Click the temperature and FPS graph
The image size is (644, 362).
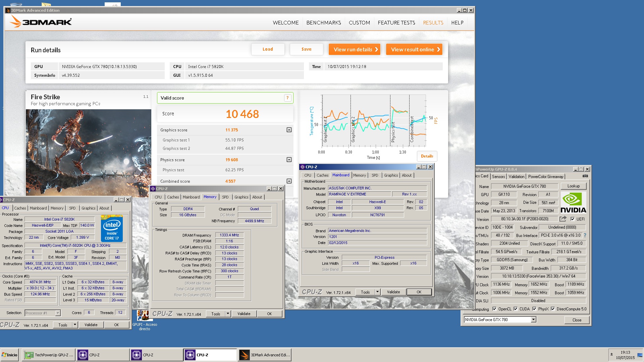373,121
